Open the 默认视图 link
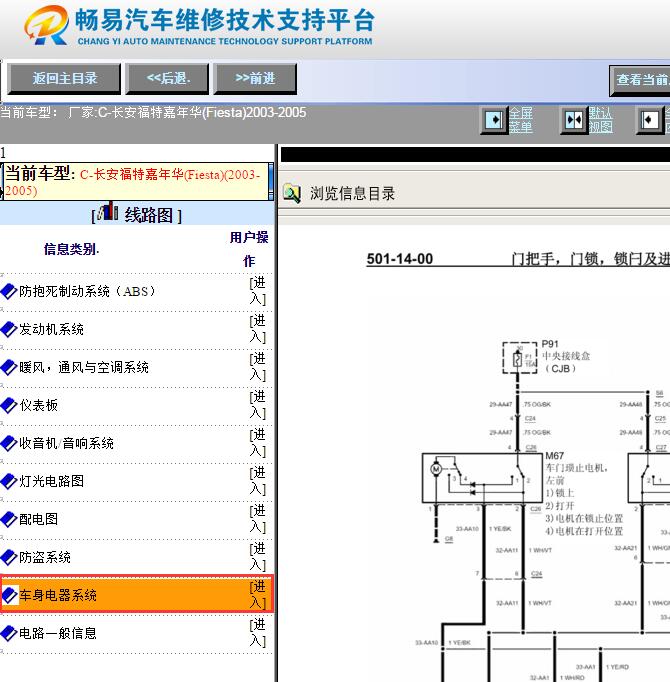The image size is (670, 682). click(x=601, y=120)
